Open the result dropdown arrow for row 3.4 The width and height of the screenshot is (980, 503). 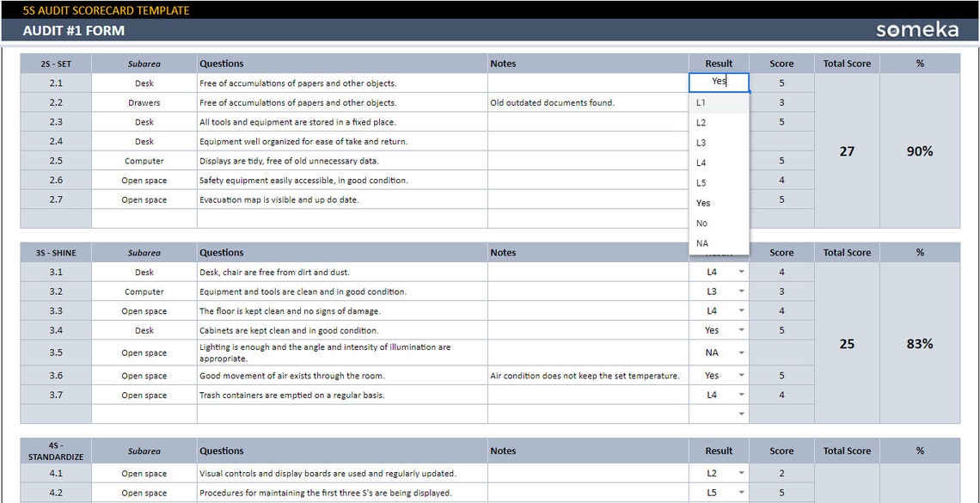tap(741, 330)
